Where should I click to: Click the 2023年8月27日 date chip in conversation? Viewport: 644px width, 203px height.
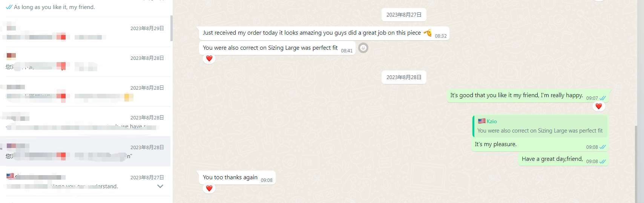pos(404,15)
